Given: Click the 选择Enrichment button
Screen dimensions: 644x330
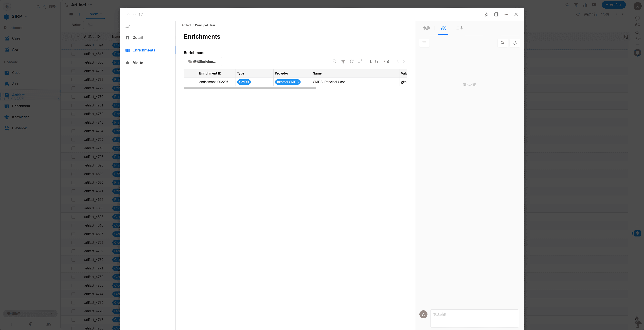Looking at the screenshot, I should pyautogui.click(x=203, y=62).
